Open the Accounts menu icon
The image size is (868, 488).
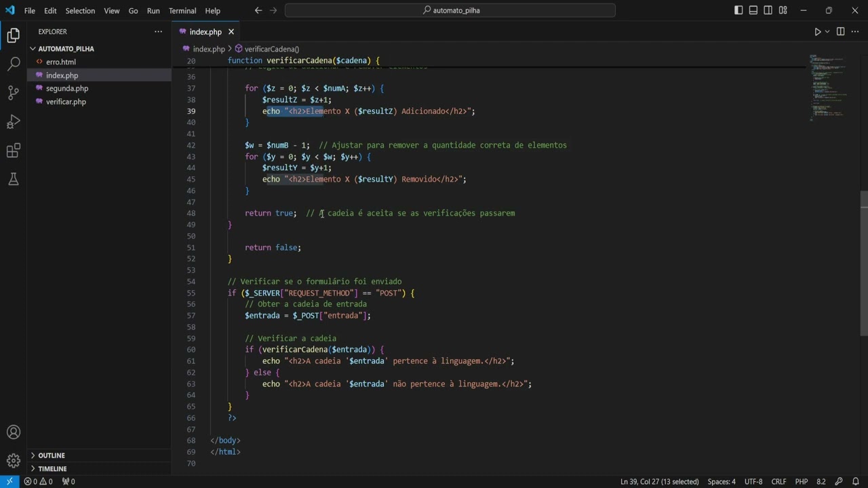pos(14,432)
